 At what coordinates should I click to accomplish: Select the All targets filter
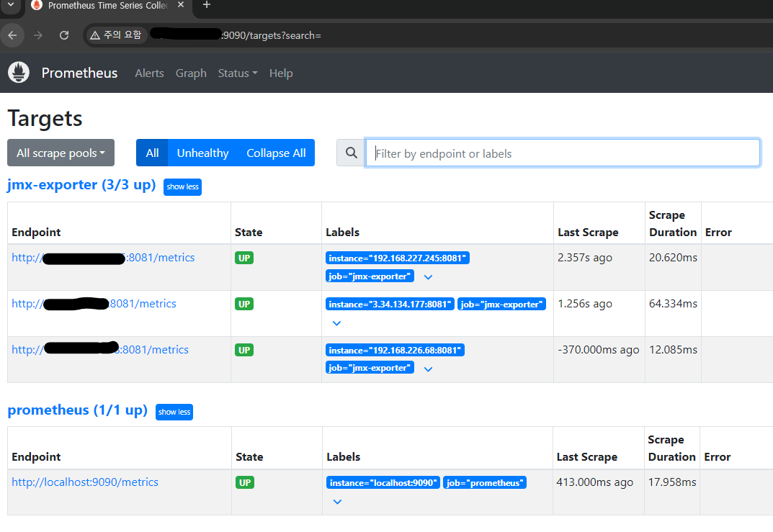click(152, 153)
